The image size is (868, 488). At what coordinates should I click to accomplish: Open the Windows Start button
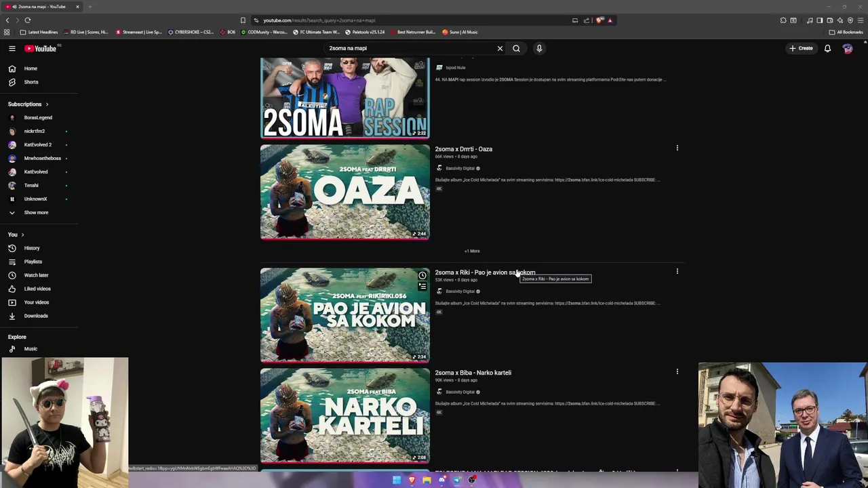coord(397,480)
